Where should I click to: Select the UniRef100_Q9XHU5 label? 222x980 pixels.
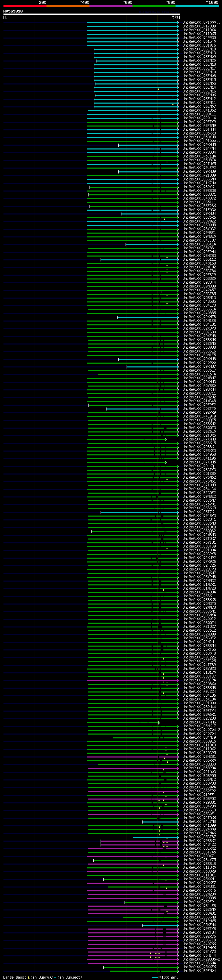[199, 145]
